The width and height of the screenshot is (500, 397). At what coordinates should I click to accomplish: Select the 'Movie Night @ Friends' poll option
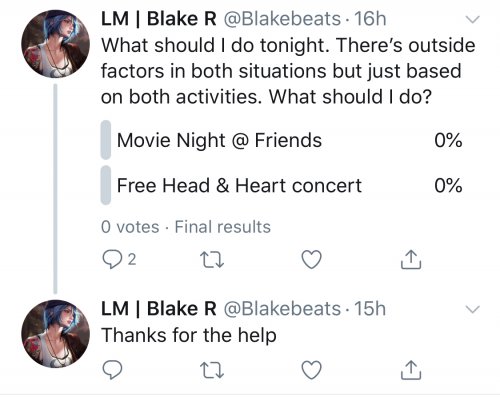pyautogui.click(x=282, y=140)
